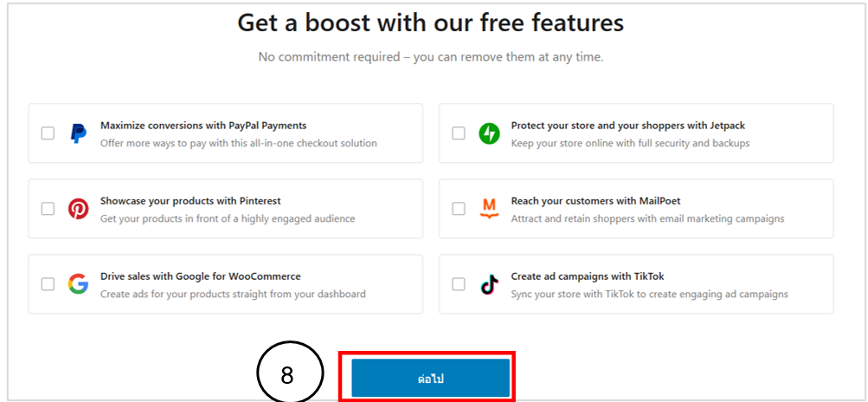Click 'Create ad campaigns with TikTok' title
This screenshot has width=868, height=402.
[588, 276]
